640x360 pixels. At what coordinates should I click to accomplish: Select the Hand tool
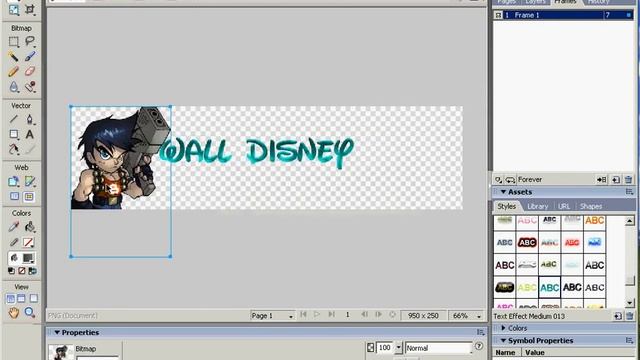13,313
